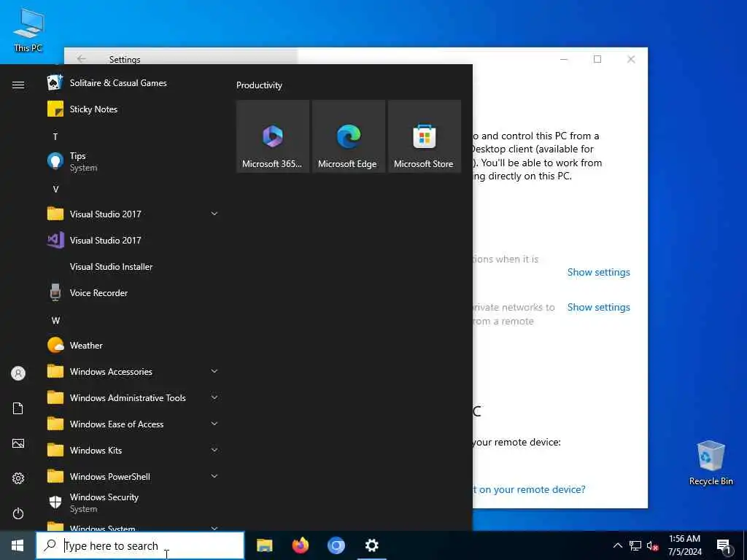This screenshot has height=560, width=747.
Task: Switch to Settings app on taskbar
Action: [371, 545]
